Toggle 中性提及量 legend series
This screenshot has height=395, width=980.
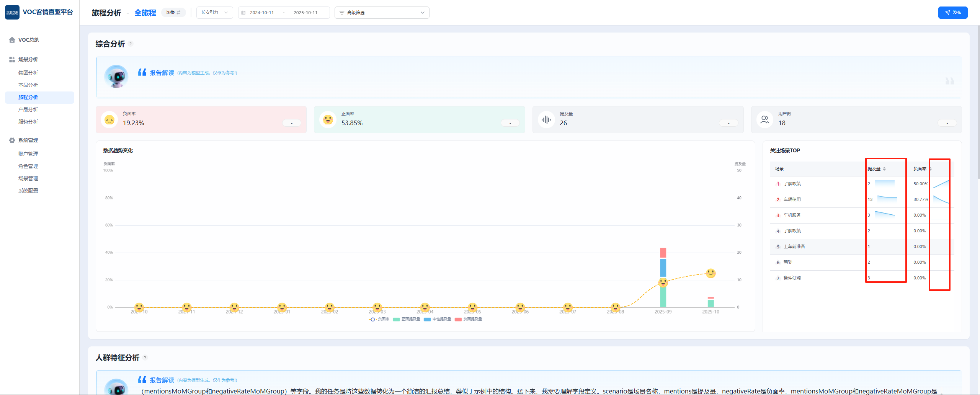click(x=438, y=319)
